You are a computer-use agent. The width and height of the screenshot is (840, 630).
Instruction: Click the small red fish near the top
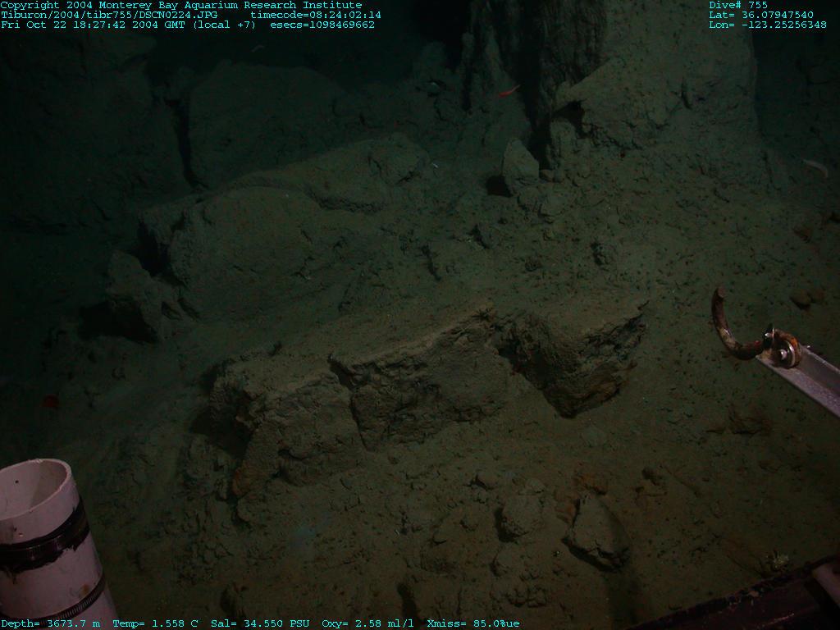click(509, 91)
